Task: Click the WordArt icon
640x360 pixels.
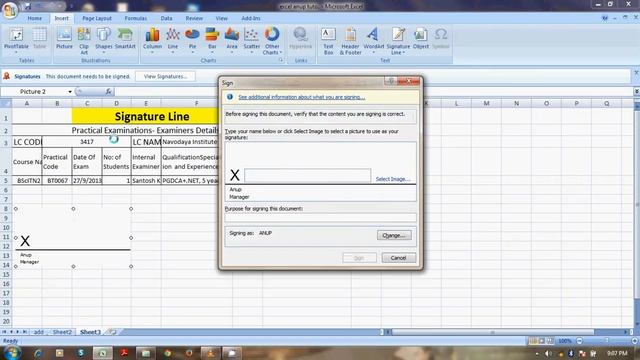Action: tap(373, 41)
